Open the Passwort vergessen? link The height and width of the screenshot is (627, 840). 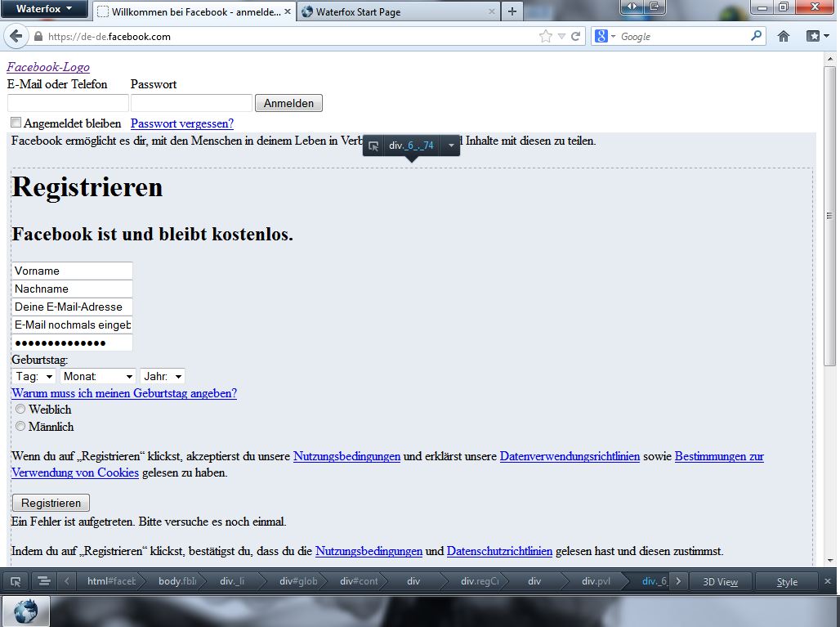point(182,123)
